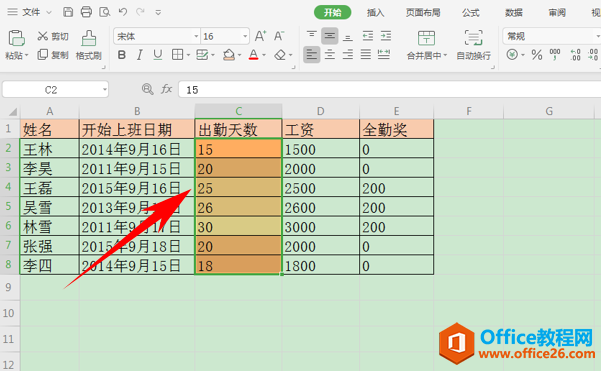
Task: Redo the last action
Action: [x=141, y=12]
